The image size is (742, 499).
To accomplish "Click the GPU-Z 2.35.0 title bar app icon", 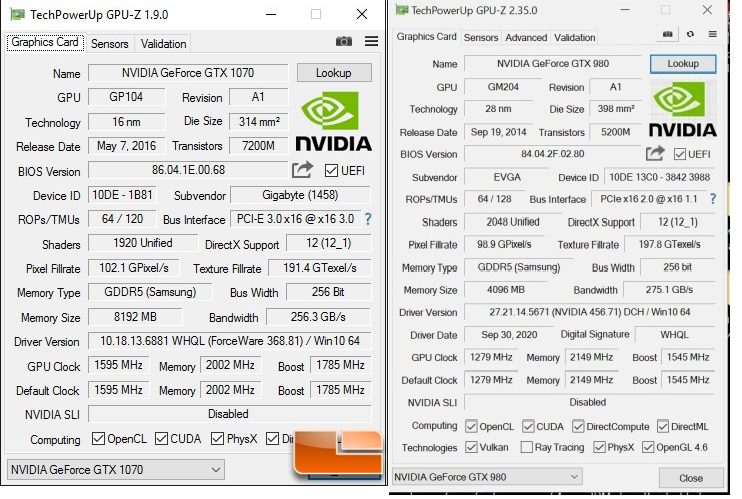I will coord(402,10).
